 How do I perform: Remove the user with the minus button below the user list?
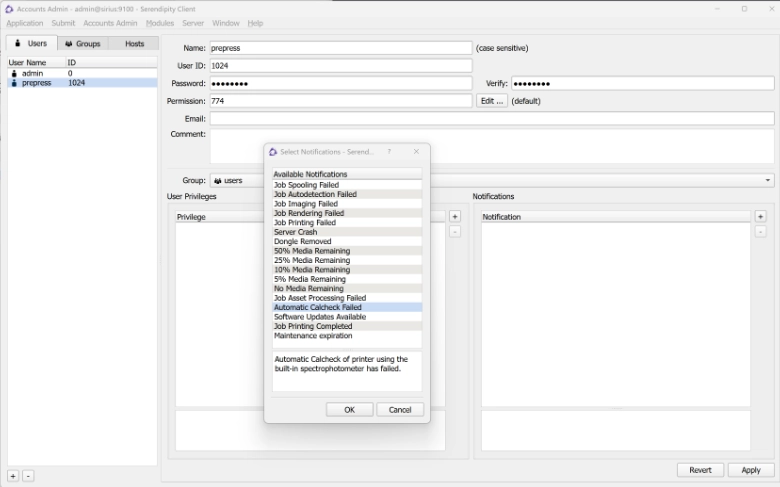(28, 476)
